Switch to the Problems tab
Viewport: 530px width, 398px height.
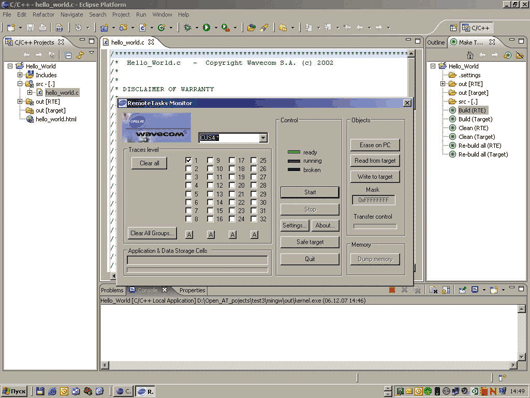(112, 290)
